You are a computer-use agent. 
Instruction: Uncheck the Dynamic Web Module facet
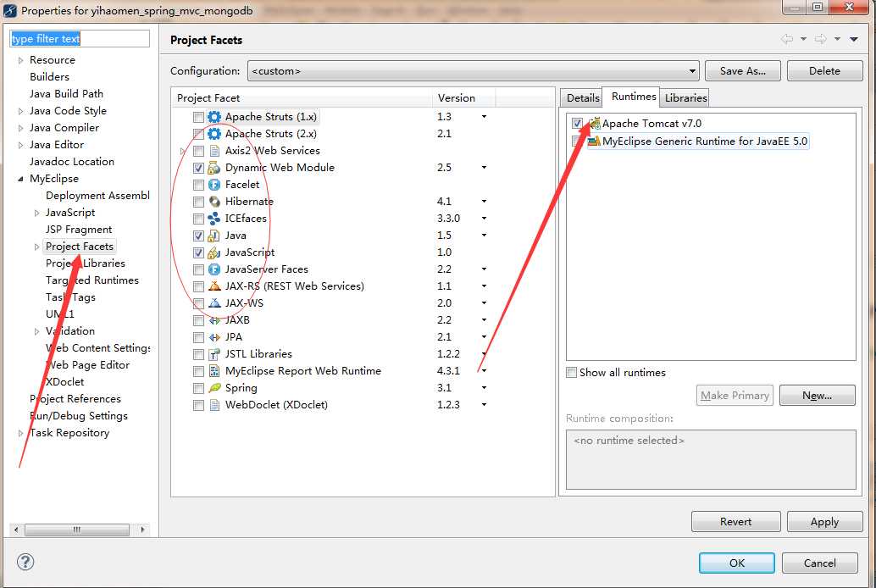pos(198,169)
